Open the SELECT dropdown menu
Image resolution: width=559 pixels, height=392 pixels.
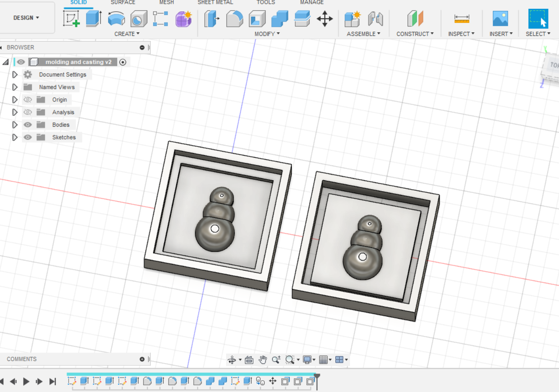[x=538, y=34]
